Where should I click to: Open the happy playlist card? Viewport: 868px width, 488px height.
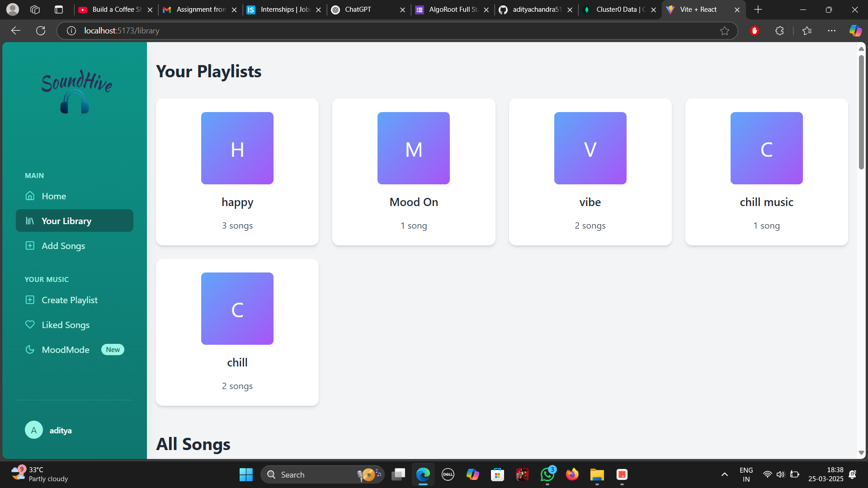[x=237, y=172]
